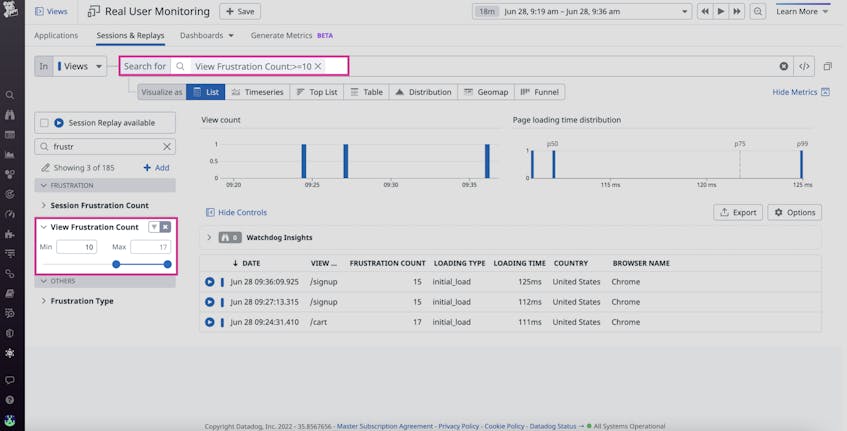
Task: Open the Generate Metrics tab
Action: 292,35
